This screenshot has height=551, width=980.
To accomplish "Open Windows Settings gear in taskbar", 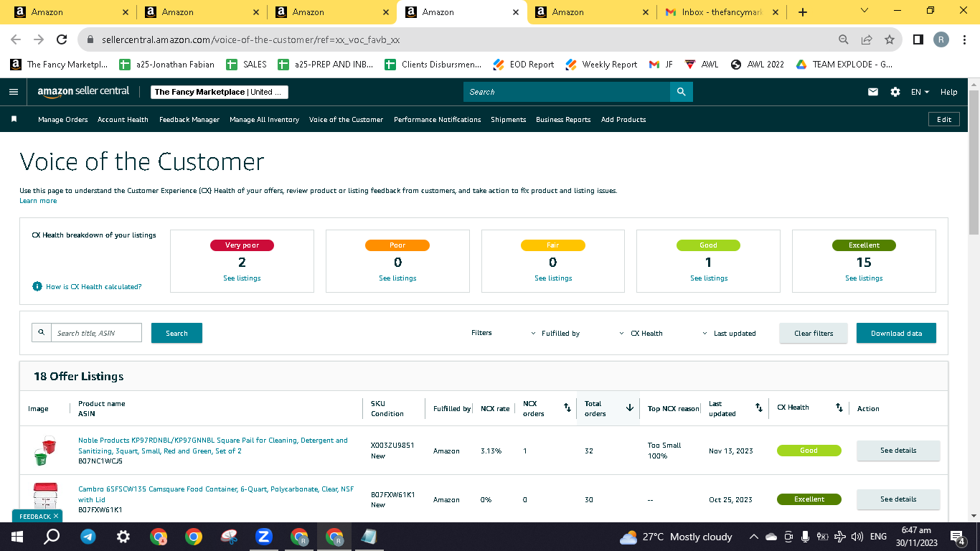I will [123, 537].
